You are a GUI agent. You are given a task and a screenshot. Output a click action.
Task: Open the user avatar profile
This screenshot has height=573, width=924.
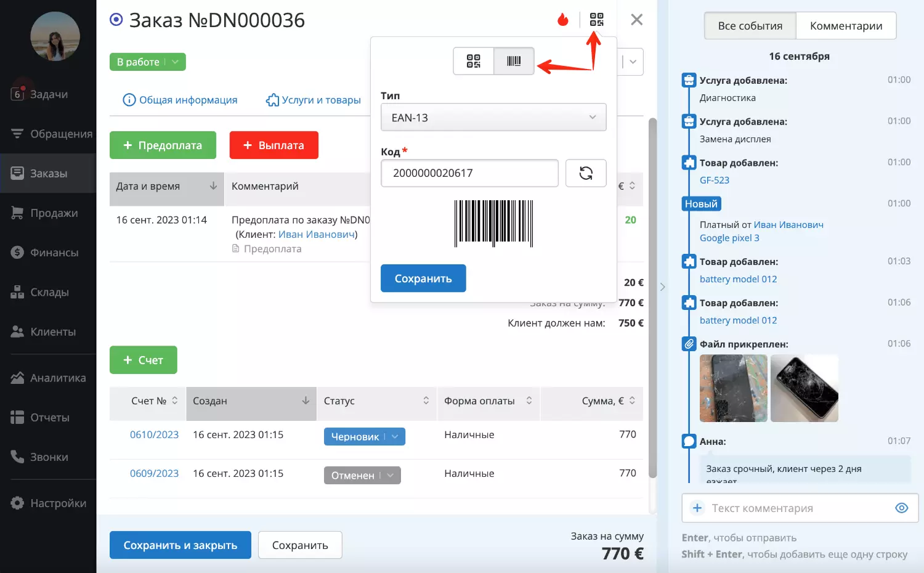coord(55,36)
